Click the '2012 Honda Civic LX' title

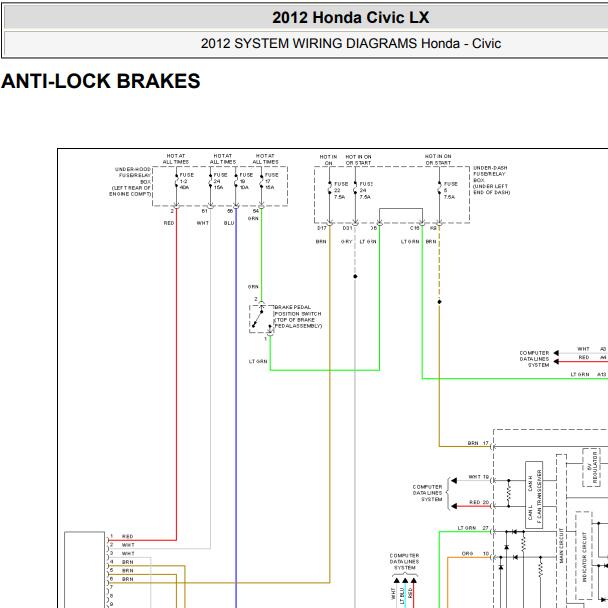[x=351, y=17]
